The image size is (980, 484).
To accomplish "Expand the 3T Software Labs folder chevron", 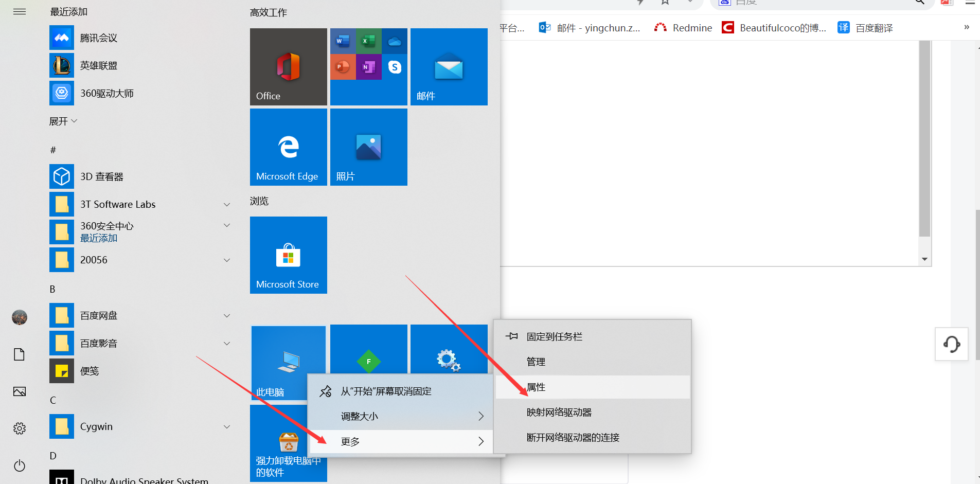I will click(227, 204).
